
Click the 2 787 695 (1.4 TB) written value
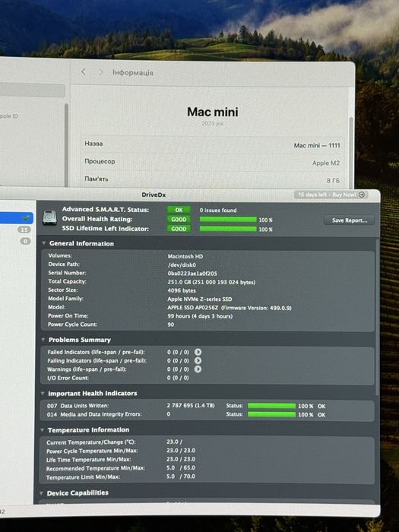point(191,405)
